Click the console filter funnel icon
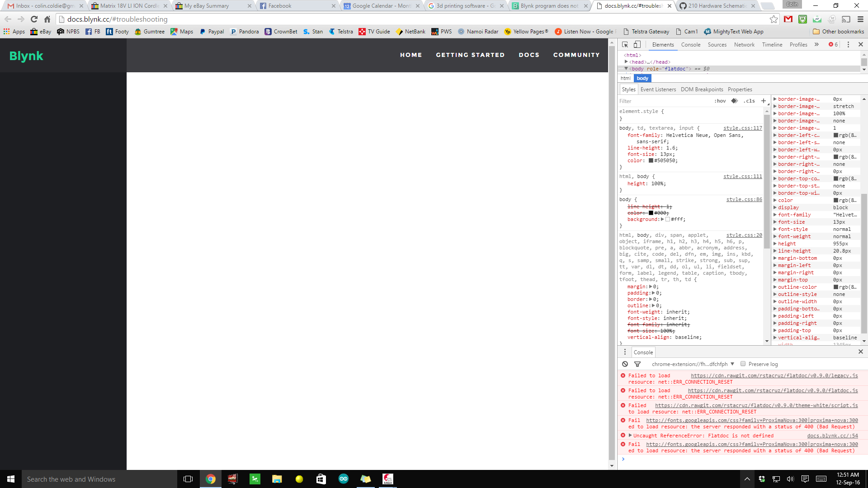868x488 pixels. pos(637,364)
